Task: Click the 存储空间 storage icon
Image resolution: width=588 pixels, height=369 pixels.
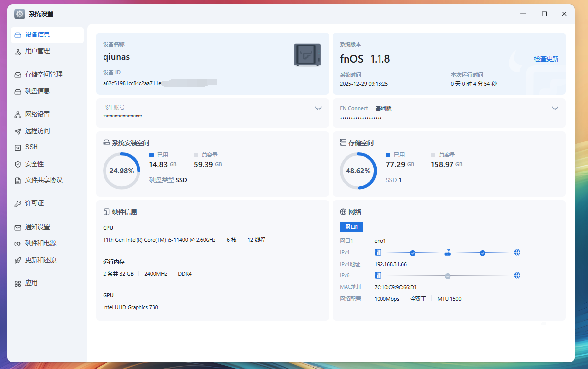Action: (x=343, y=142)
